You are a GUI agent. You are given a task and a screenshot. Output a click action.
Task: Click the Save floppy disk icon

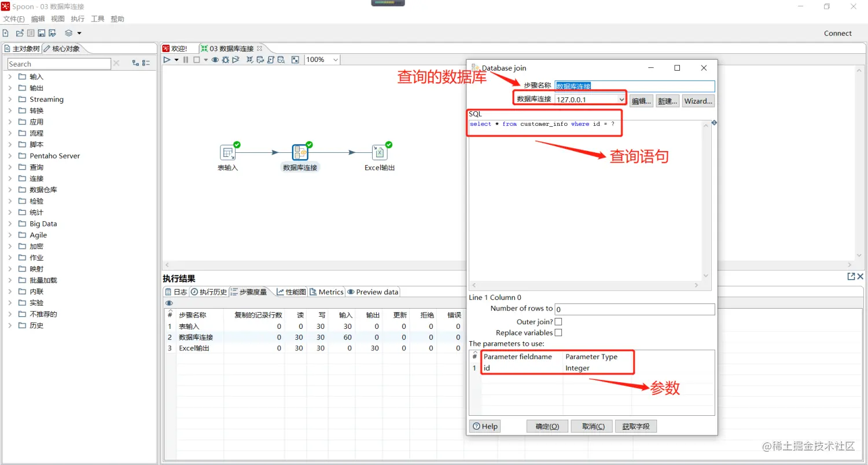pos(42,33)
